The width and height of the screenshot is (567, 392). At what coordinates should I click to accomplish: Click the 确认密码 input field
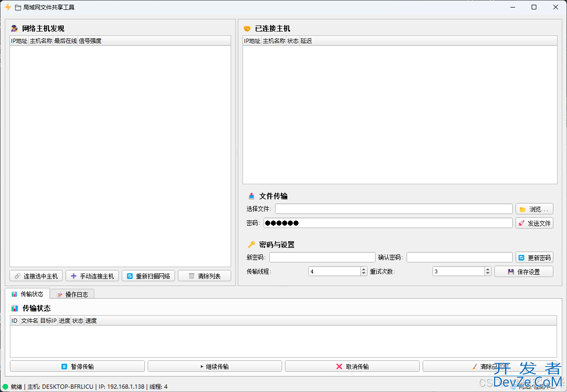pos(459,258)
